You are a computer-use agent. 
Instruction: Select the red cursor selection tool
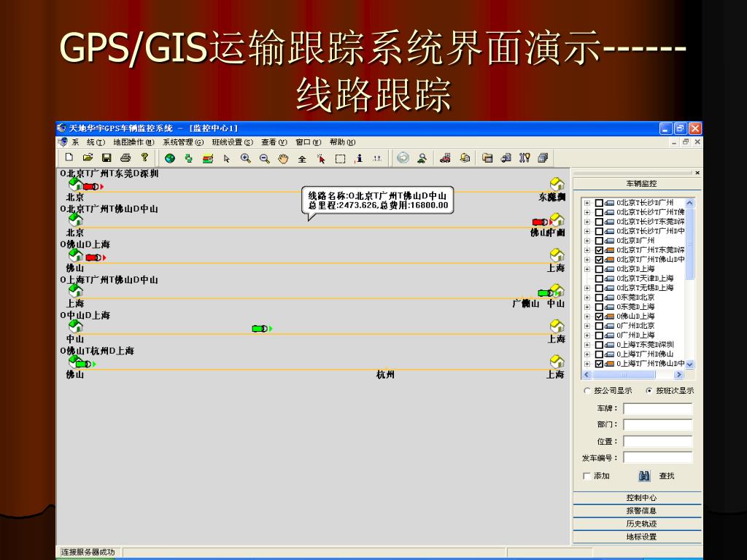click(321, 158)
